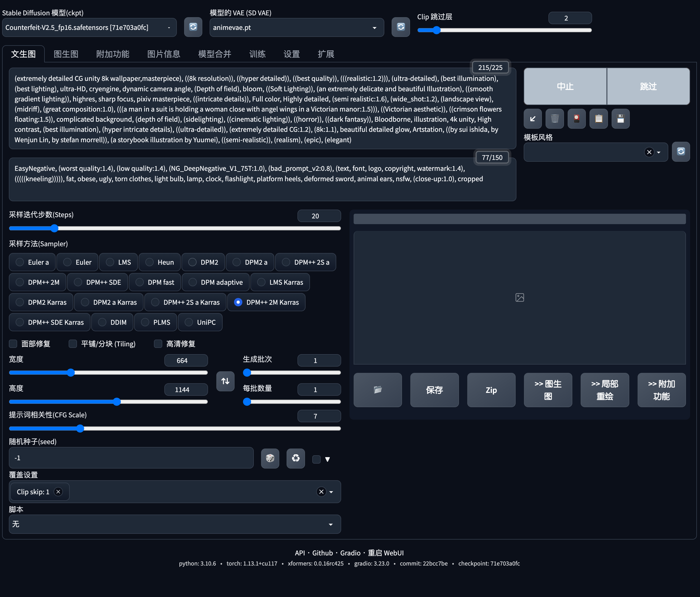Click into the negative prompt text box
The height and width of the screenshot is (597, 700).
[262, 179]
